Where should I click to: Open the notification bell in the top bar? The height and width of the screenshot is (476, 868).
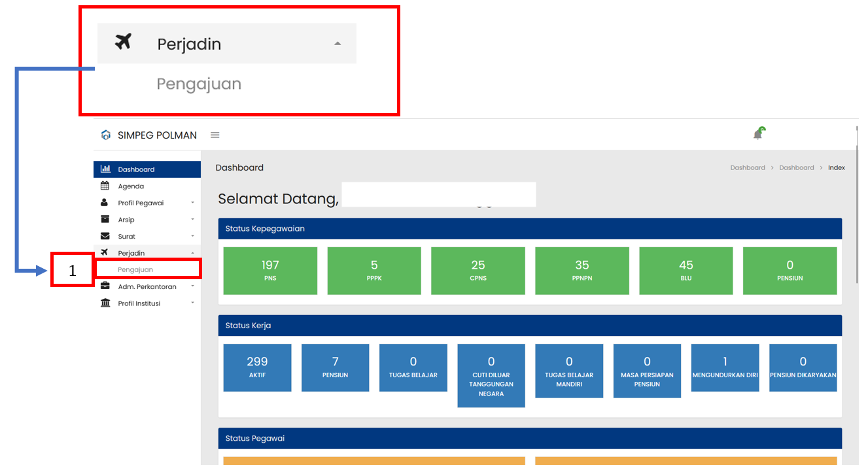(758, 134)
